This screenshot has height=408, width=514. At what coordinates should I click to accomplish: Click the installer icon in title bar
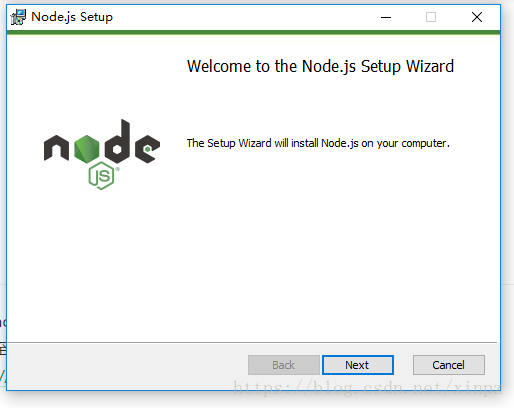coord(18,17)
